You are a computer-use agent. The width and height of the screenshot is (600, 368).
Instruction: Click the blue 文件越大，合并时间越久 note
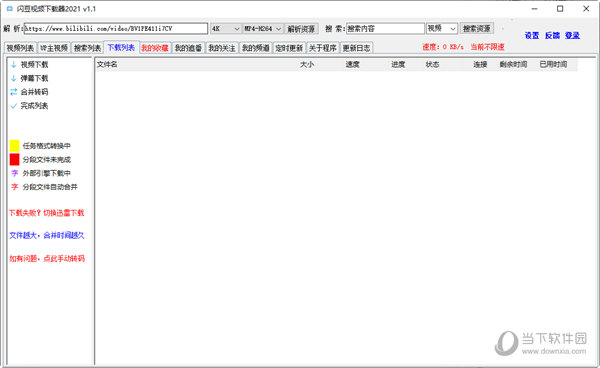47,235
